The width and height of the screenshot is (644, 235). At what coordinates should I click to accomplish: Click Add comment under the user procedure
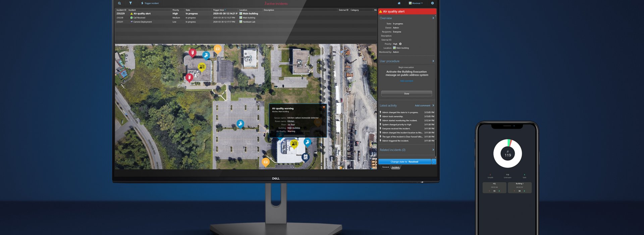coord(407,81)
